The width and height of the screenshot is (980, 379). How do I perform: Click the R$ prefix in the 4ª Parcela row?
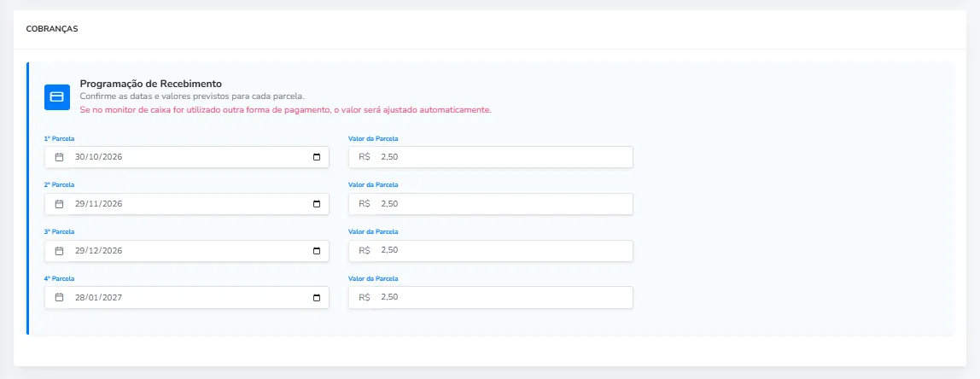pos(365,298)
